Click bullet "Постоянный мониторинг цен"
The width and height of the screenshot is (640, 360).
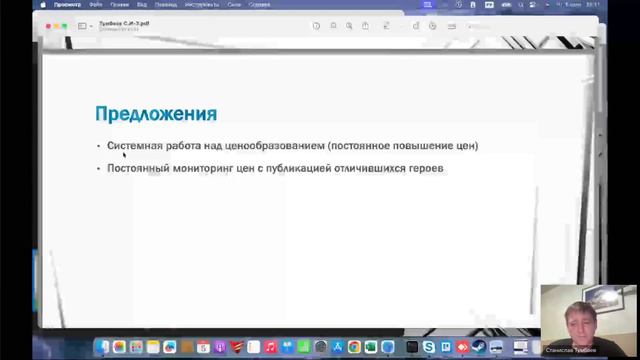tap(275, 168)
